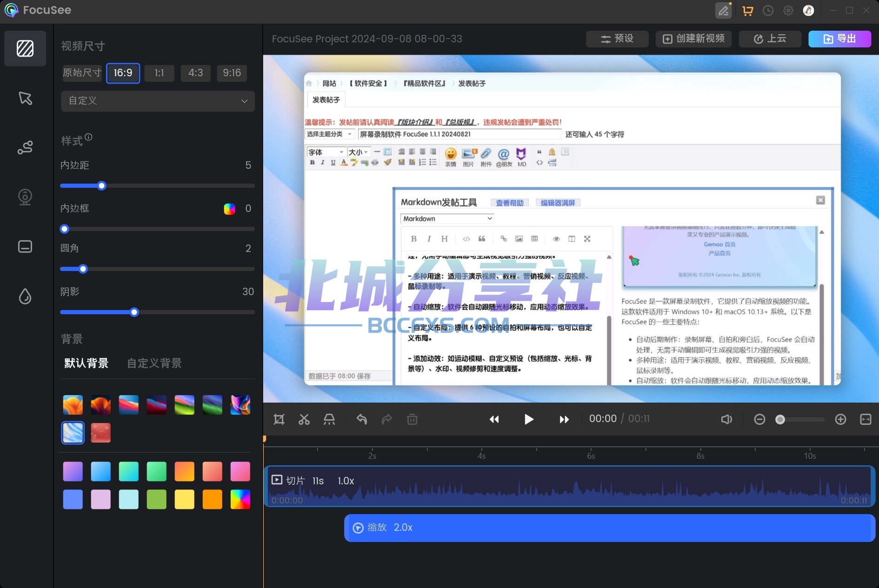879x588 pixels.
Task: Open the inner border color picker
Action: click(229, 209)
